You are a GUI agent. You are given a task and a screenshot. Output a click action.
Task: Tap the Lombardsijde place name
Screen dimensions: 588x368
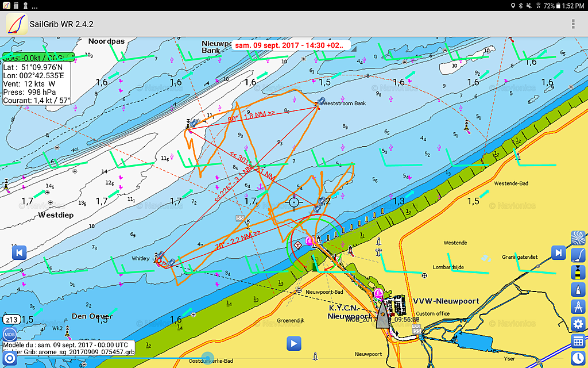coord(448,267)
